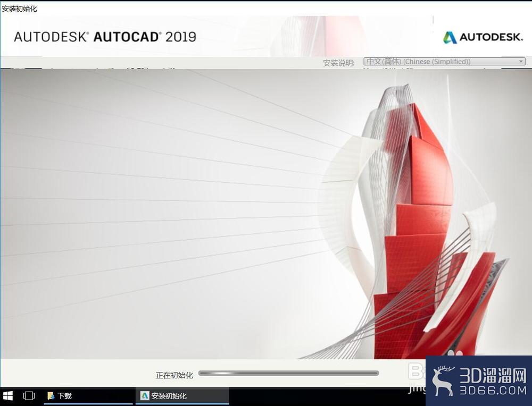
Task: Open the 安装说明 language dropdown
Action: pos(444,62)
